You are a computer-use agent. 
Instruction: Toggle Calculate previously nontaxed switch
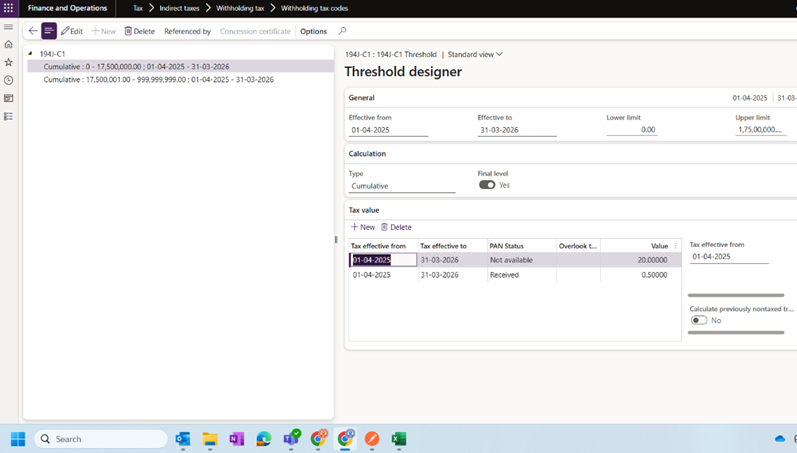[x=699, y=320]
